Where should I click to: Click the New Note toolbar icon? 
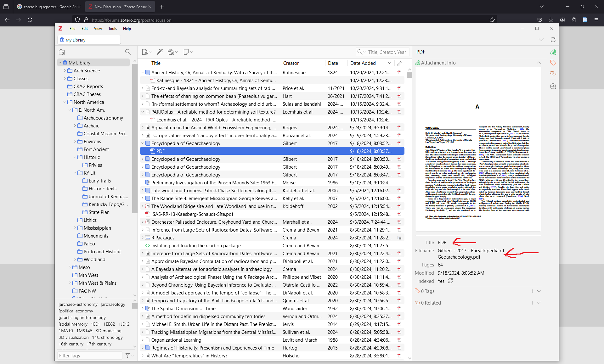188,52
